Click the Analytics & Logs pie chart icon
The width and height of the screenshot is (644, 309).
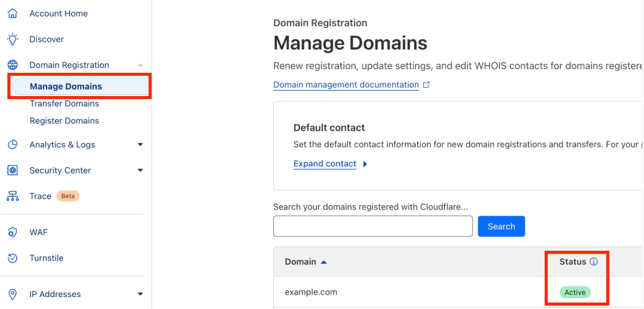pos(13,144)
